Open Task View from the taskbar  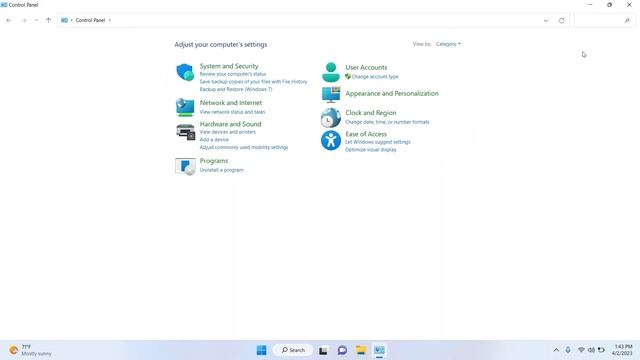point(323,350)
